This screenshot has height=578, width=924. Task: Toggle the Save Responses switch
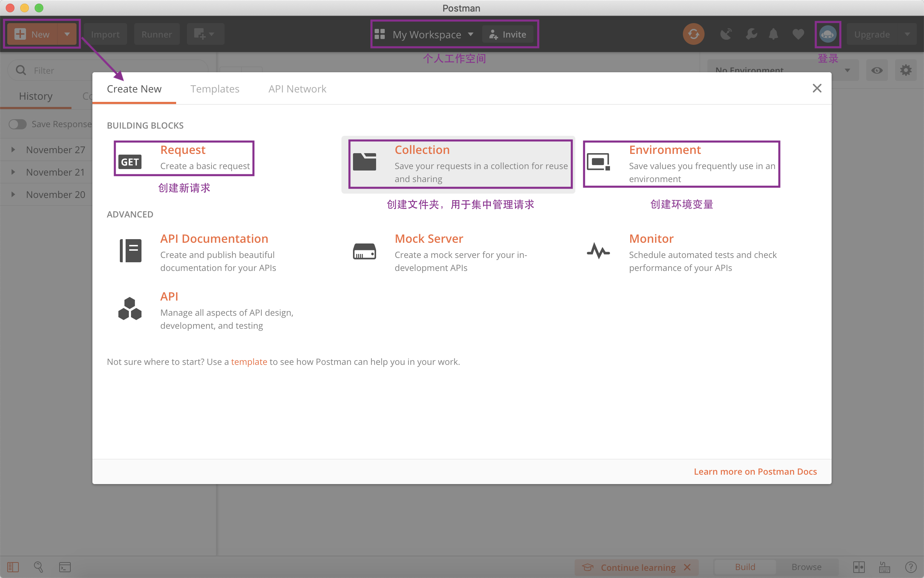[18, 124]
